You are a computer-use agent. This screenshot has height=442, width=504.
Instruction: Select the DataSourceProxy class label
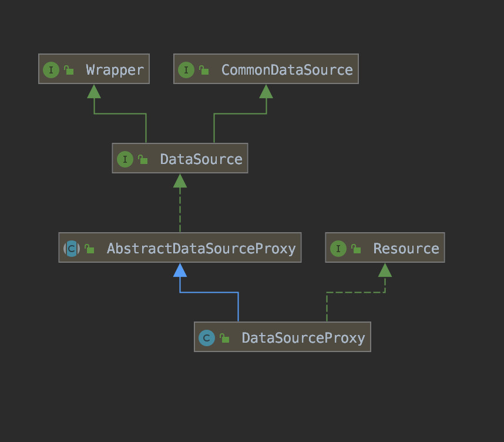303,338
